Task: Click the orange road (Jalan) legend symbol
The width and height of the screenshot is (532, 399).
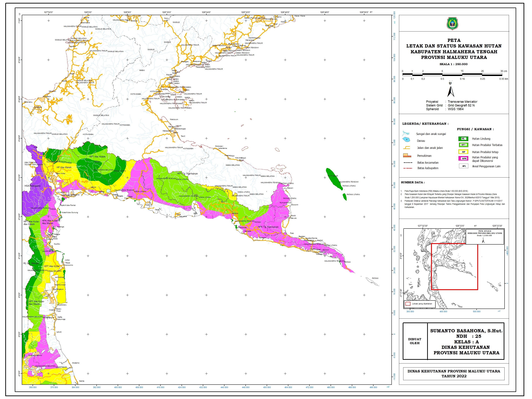Action: tap(406, 148)
